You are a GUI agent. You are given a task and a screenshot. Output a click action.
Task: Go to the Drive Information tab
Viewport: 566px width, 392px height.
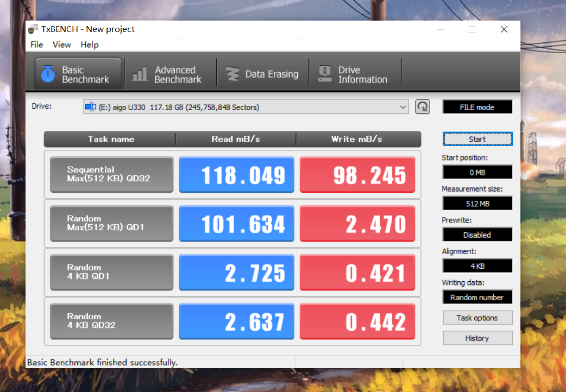[x=355, y=74]
